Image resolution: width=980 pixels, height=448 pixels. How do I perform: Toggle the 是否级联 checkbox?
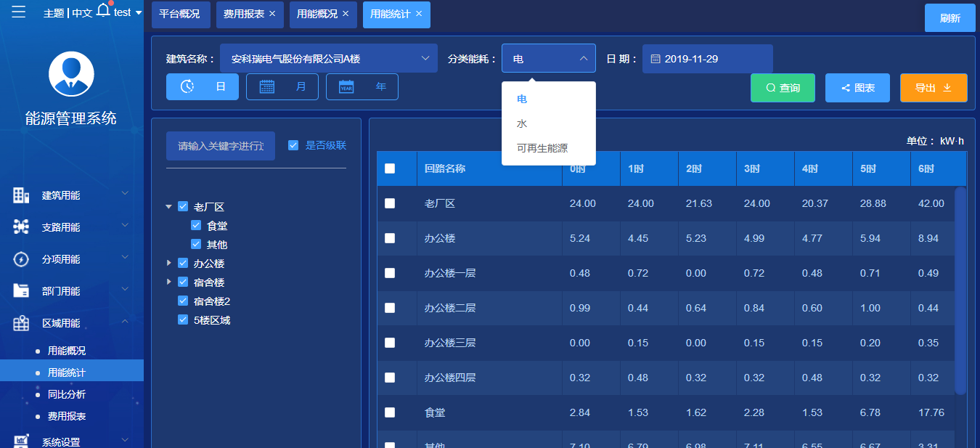click(x=293, y=145)
